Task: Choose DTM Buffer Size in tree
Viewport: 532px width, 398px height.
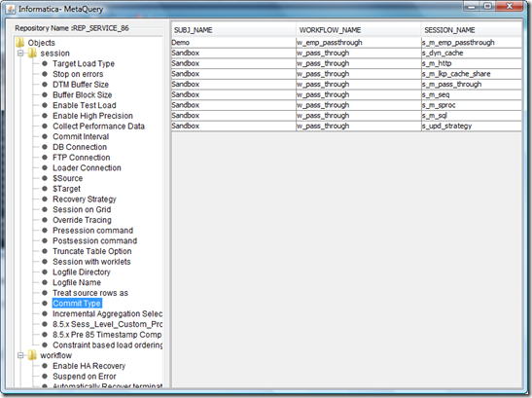Action: [x=81, y=85]
